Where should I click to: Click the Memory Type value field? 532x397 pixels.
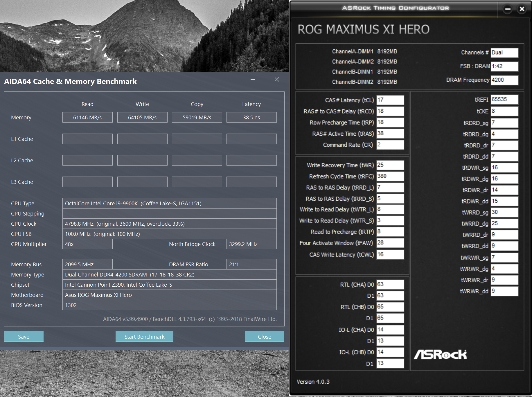[170, 274]
